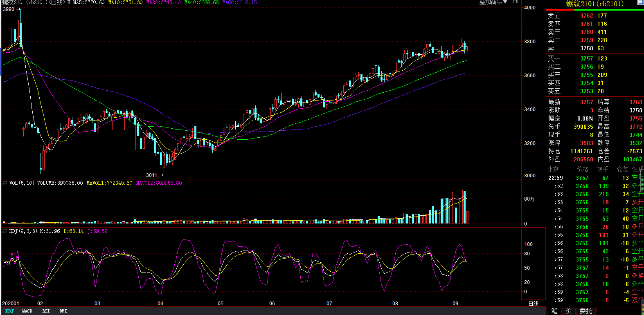Image resolution: width=644 pixels, height=315 pixels.
Task: Toggle the KDJ indicator swap icon
Action: 5,231
